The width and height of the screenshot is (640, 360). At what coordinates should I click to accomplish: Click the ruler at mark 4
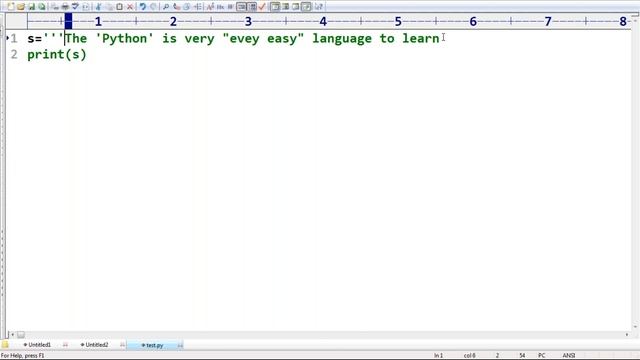coord(323,21)
